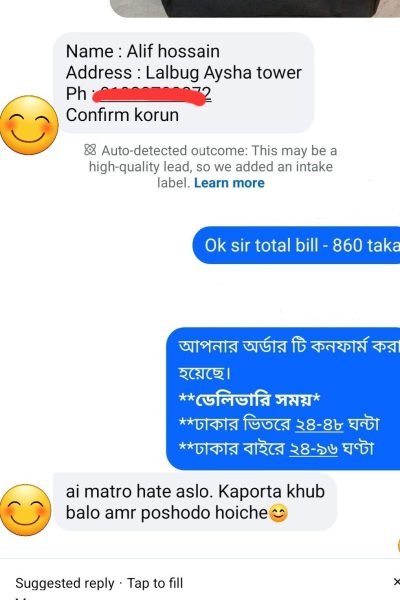The image size is (400, 600).
Task: Tap the partially visible reaction icon near the right edge
Action: (398, 545)
